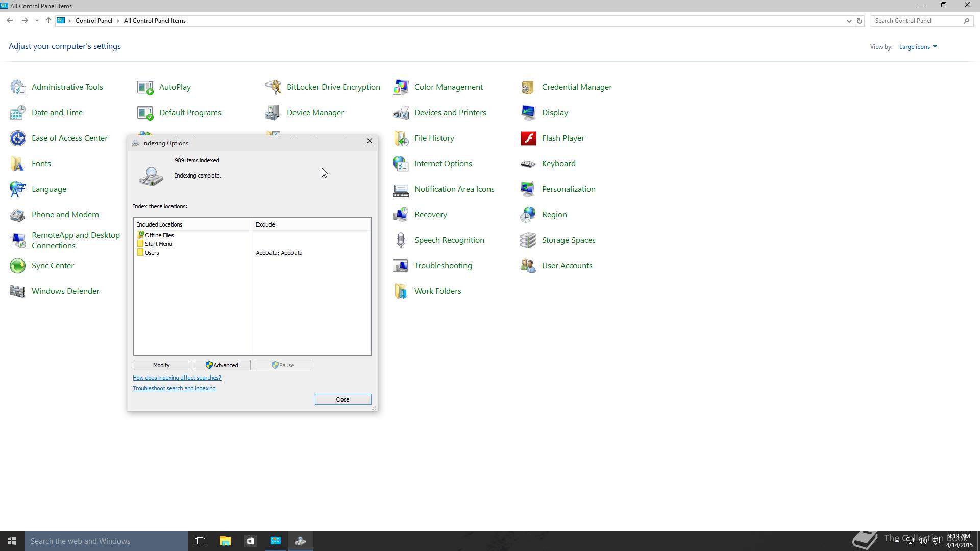
Task: Open RemoteApp and Desktop Connections link
Action: [x=76, y=240]
